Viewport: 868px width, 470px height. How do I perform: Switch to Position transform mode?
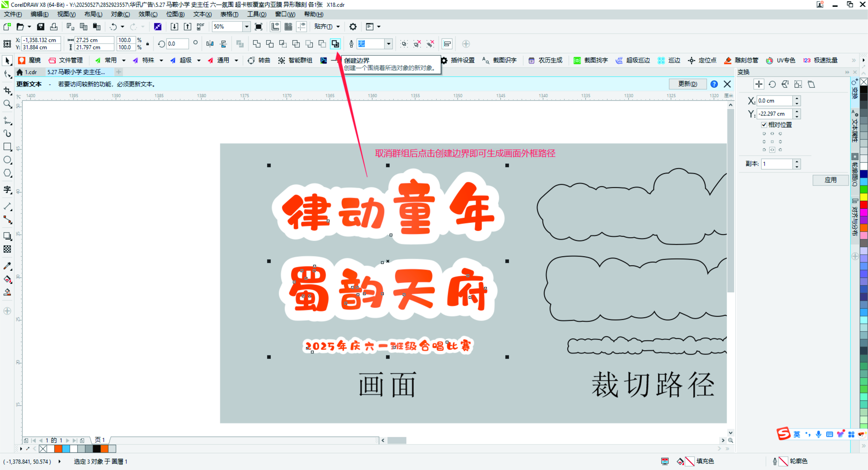[758, 84]
